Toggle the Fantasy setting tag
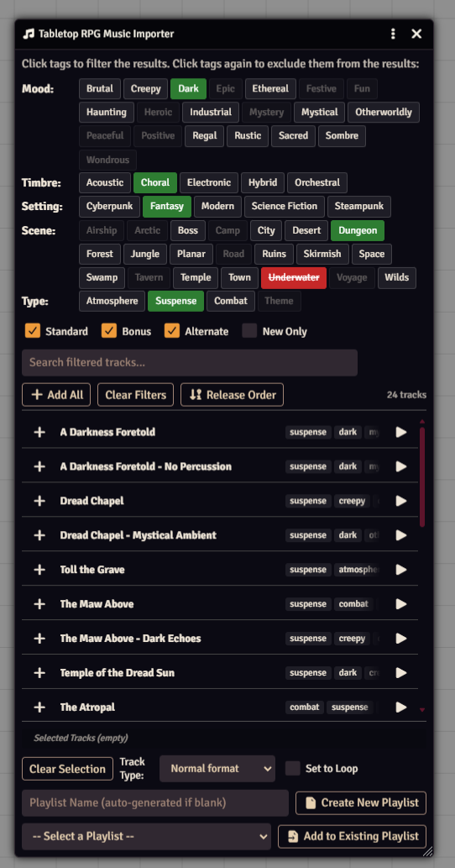455x868 pixels. 167,207
